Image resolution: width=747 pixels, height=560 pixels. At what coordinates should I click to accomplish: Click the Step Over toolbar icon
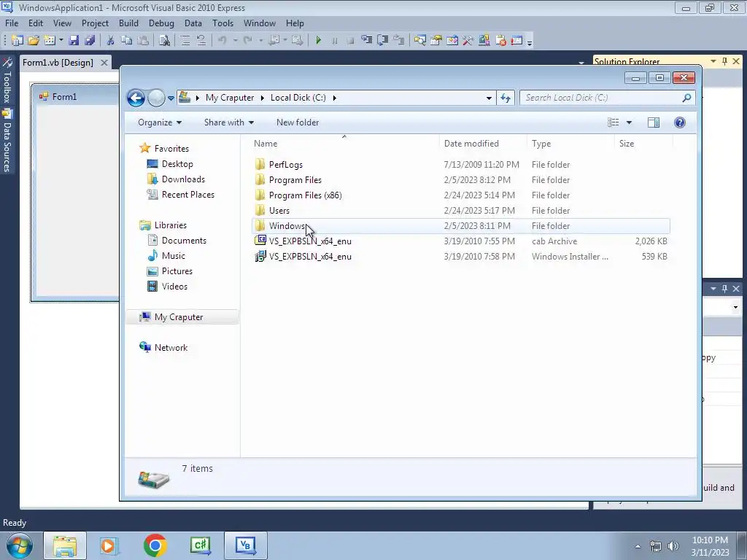point(382,41)
